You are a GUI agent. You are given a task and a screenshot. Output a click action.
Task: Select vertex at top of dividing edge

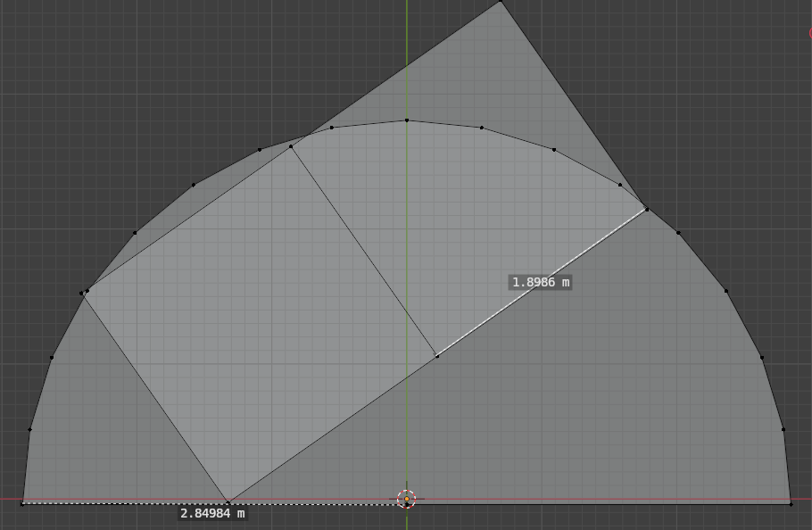pyautogui.click(x=291, y=146)
